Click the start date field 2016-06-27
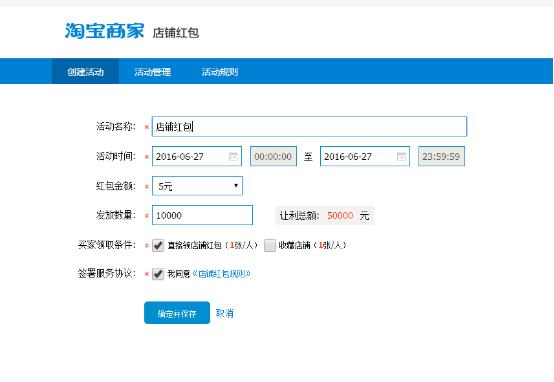The height and width of the screenshot is (382, 554). point(197,156)
